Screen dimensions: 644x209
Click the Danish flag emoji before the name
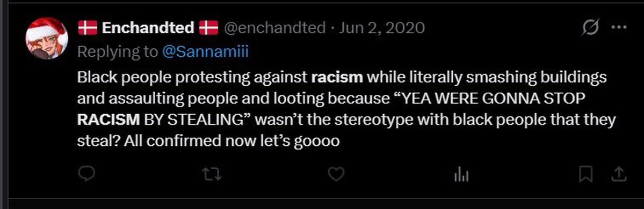click(x=88, y=28)
